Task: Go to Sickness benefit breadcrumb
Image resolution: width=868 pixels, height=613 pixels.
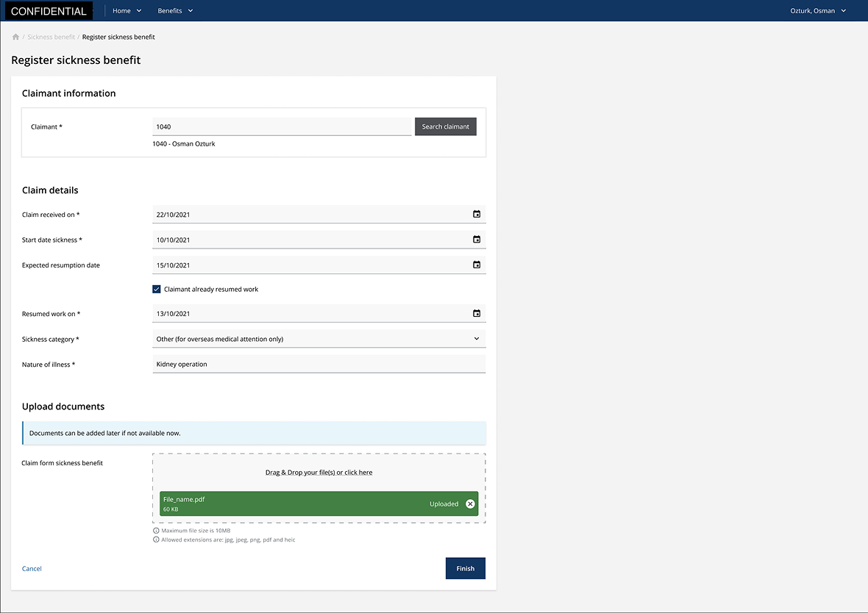Action: 51,37
